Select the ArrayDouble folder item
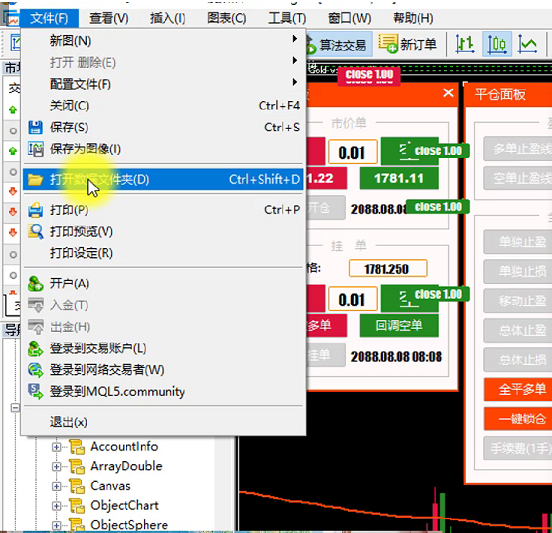Screen dimensions: 552x533 click(x=116, y=466)
